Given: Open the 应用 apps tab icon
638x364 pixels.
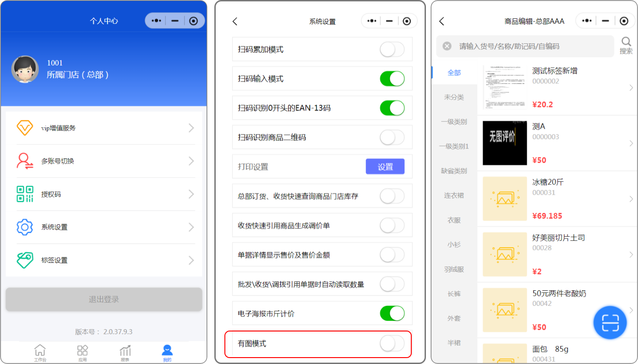Looking at the screenshot, I should point(82,350).
